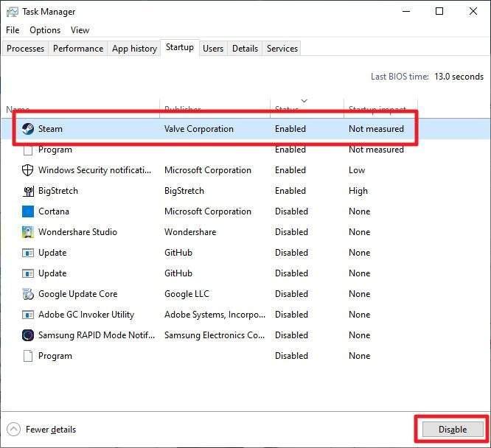Select the Wondershare Studio entry
491x448 pixels.
point(77,232)
